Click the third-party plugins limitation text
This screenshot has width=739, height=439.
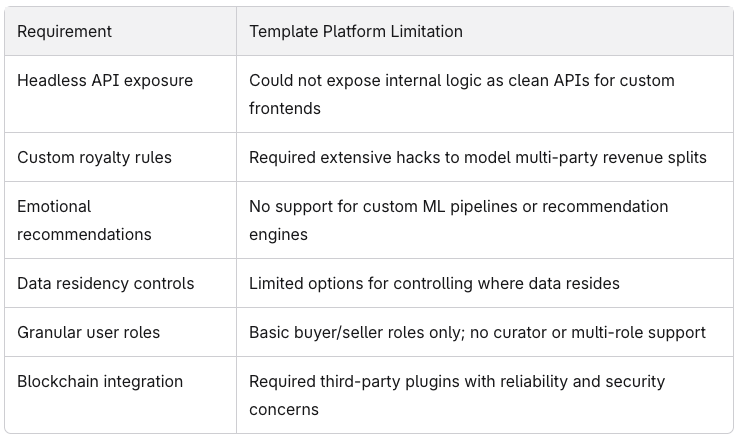tap(456, 395)
